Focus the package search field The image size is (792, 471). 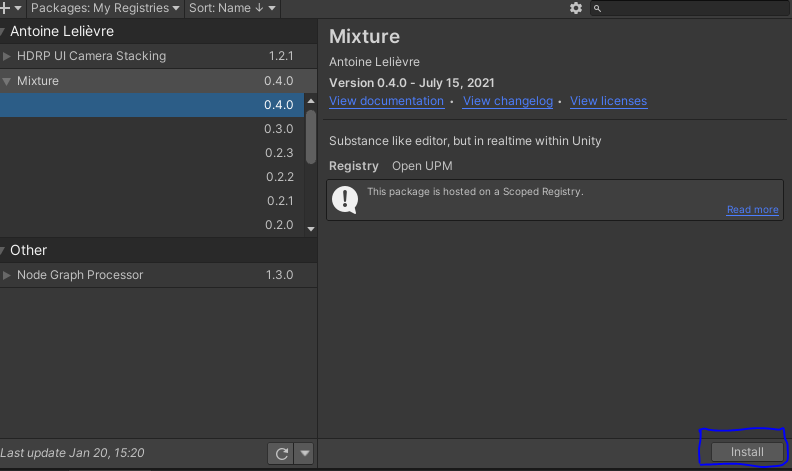[x=690, y=8]
